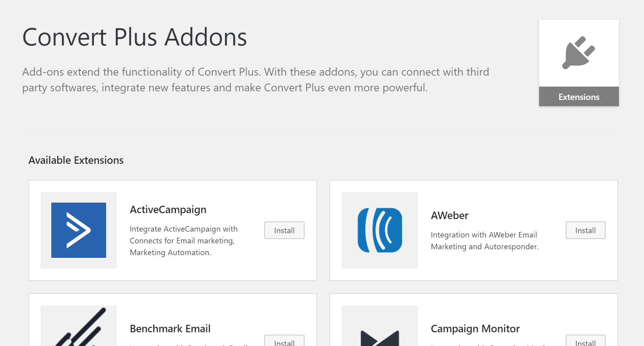Select the Extensions label banner

pyautogui.click(x=579, y=96)
